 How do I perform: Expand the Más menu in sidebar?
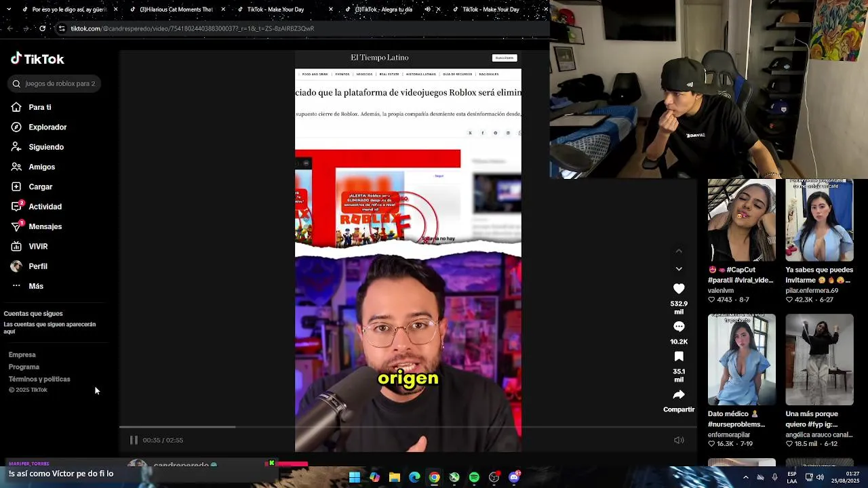click(x=27, y=286)
